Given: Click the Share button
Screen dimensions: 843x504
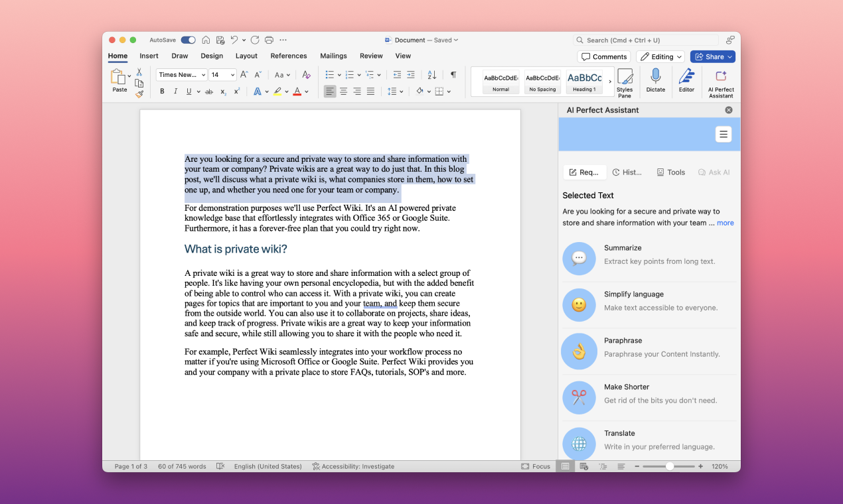Looking at the screenshot, I should 713,56.
